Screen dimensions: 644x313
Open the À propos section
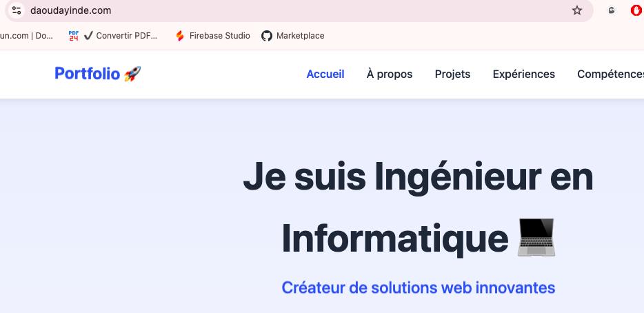390,74
